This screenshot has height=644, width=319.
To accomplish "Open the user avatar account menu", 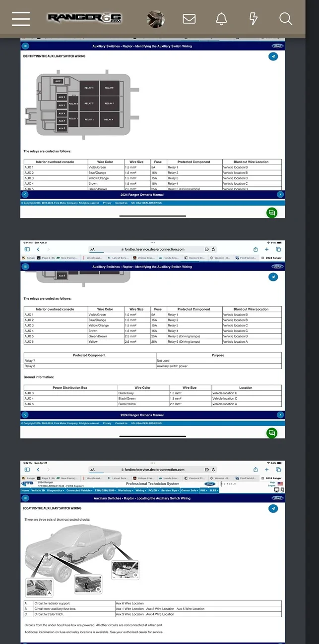I will [x=156, y=19].
